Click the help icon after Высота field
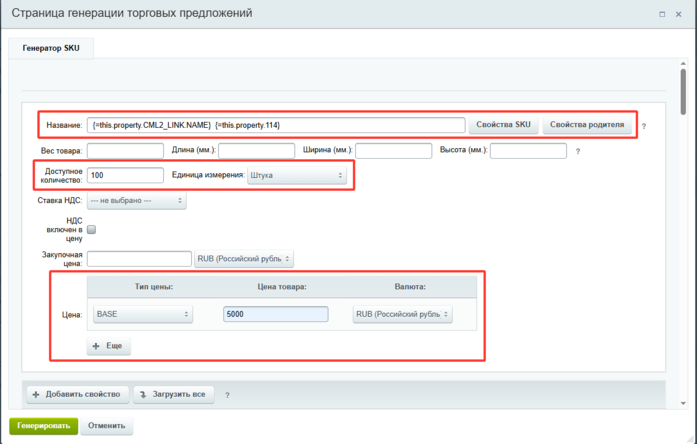Viewport: 697px width, 444px height. coord(578,152)
